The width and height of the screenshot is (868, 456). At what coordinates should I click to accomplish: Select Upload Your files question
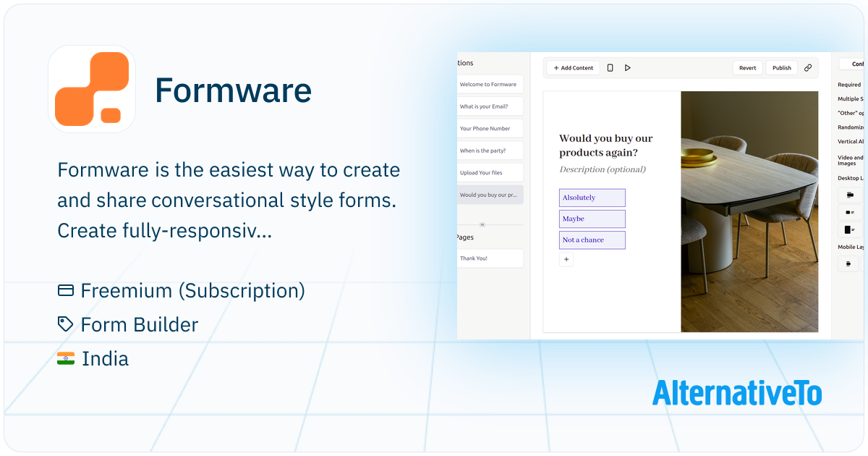tap(490, 173)
